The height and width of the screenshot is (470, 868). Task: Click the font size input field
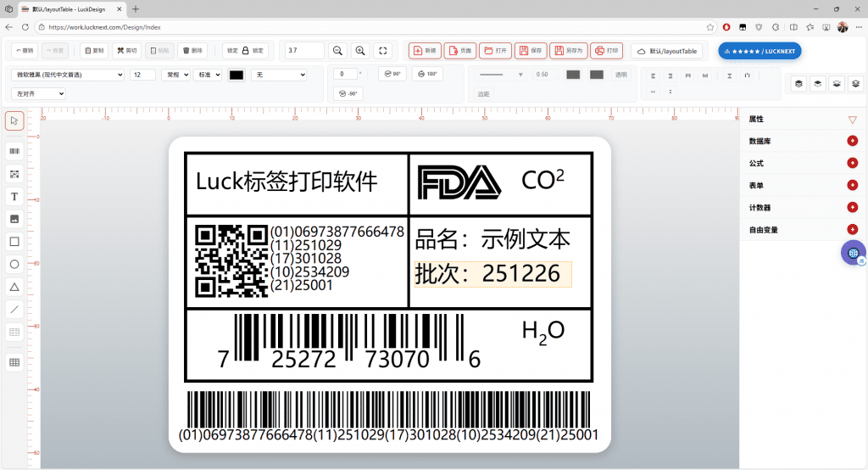coord(142,75)
